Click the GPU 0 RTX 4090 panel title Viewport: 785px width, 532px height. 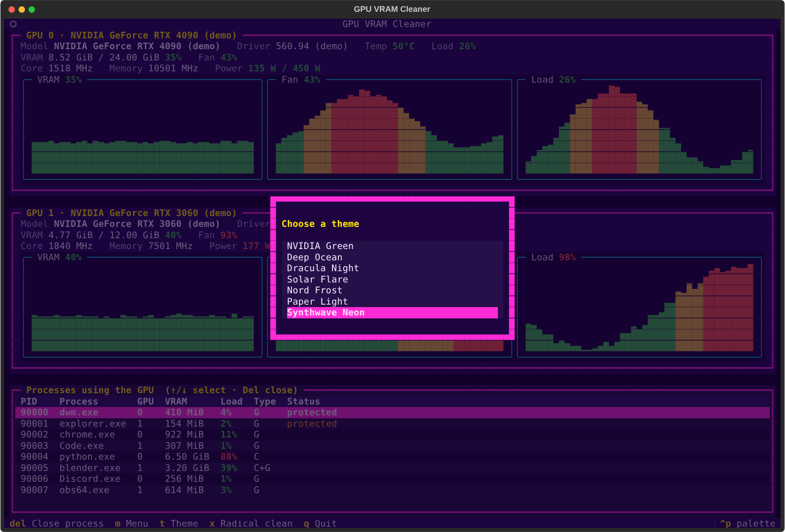click(x=131, y=35)
